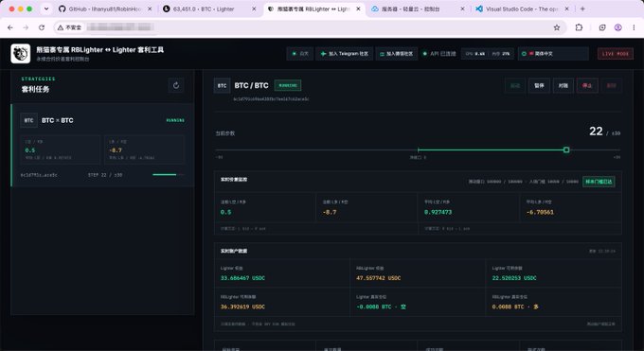
Task: Close the Visual Studio Code tab
Action: click(x=566, y=9)
